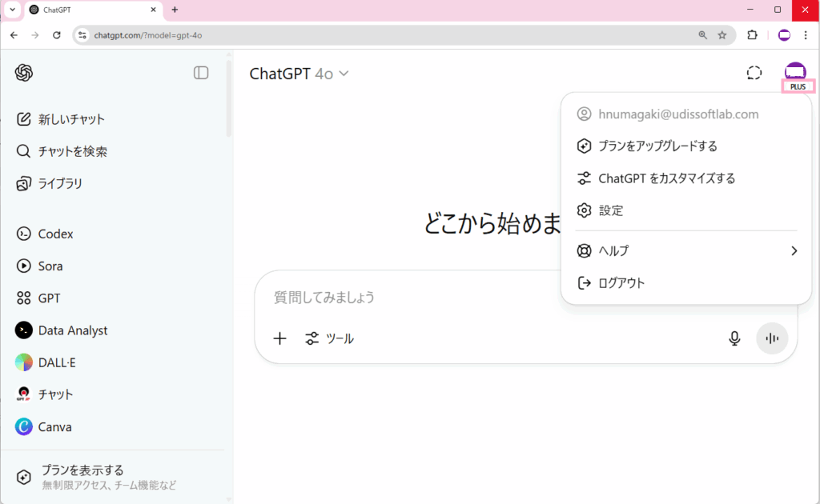This screenshot has height=504, width=820.
Task: Go forward with the browser forward arrow
Action: pyautogui.click(x=35, y=35)
